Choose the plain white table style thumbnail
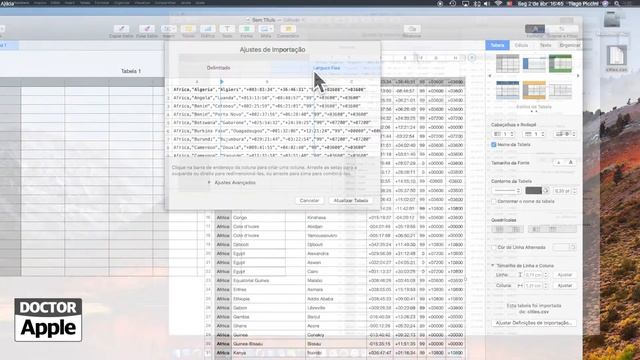Viewport: 640px width, 360px height. coord(560,90)
